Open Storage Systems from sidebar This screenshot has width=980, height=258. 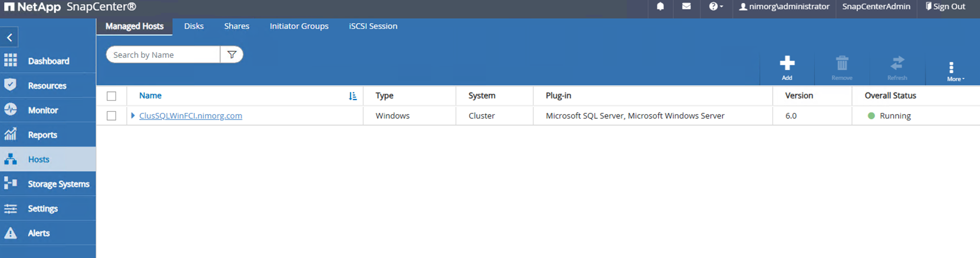(x=58, y=184)
